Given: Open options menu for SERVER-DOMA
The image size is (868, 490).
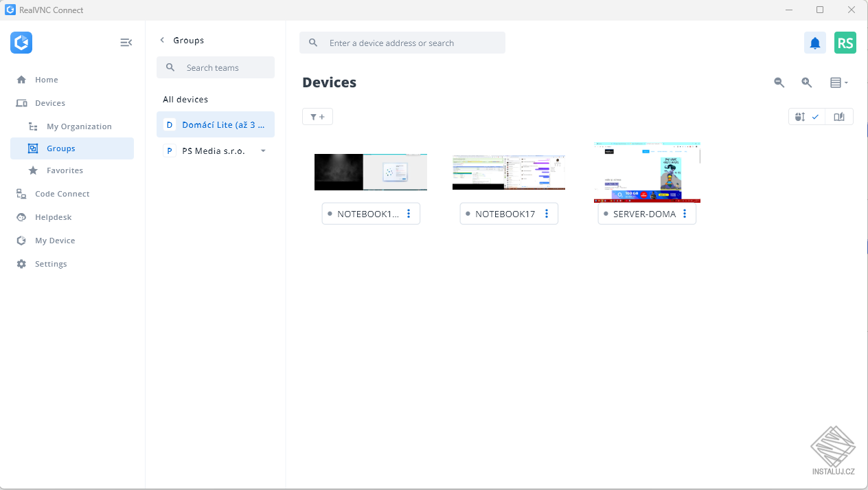Looking at the screenshot, I should pos(685,214).
